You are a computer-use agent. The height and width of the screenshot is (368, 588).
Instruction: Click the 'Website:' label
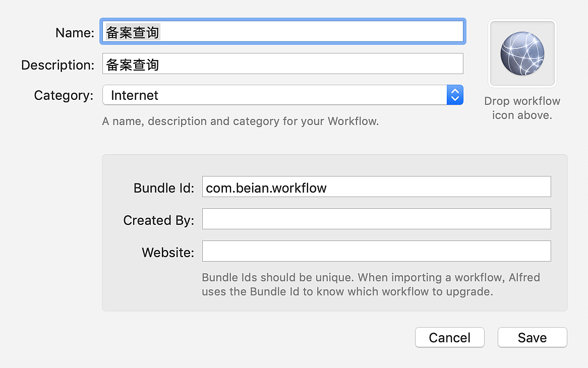167,253
